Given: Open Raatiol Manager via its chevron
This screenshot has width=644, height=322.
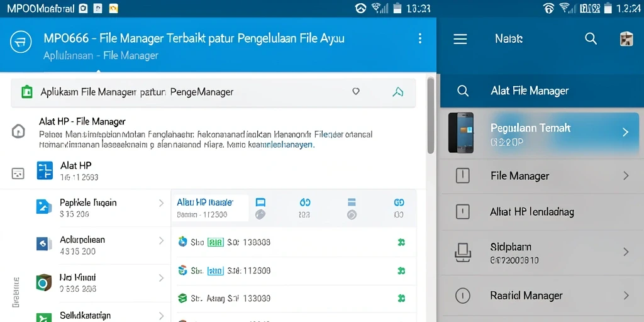Looking at the screenshot, I should click(626, 296).
